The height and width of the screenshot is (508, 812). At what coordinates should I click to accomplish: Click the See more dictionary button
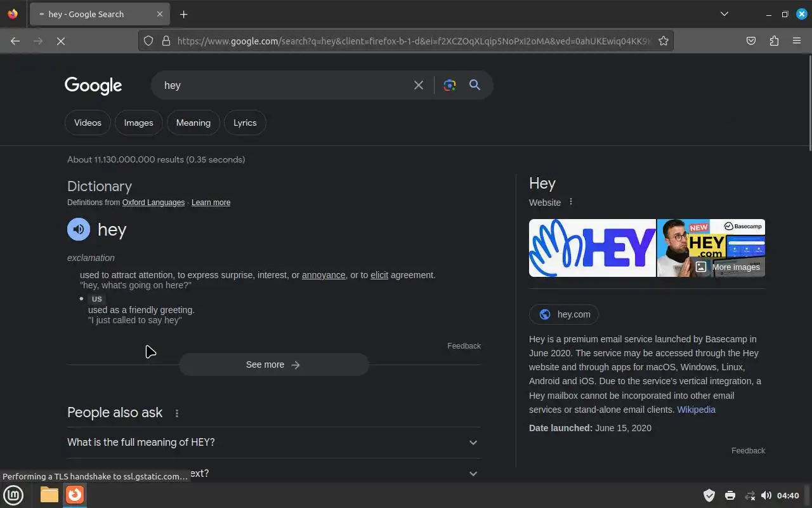point(273,364)
